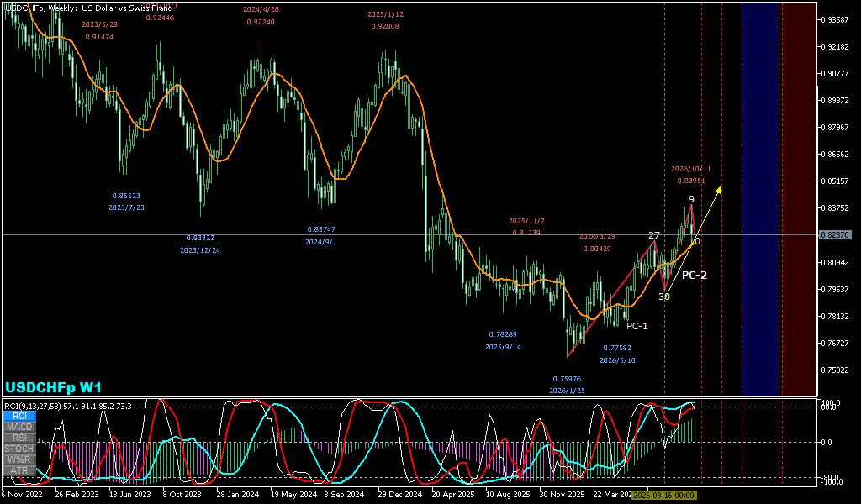Screen dimensions: 861x504
Task: Click the low price label 0.83747
Action: [321, 229]
